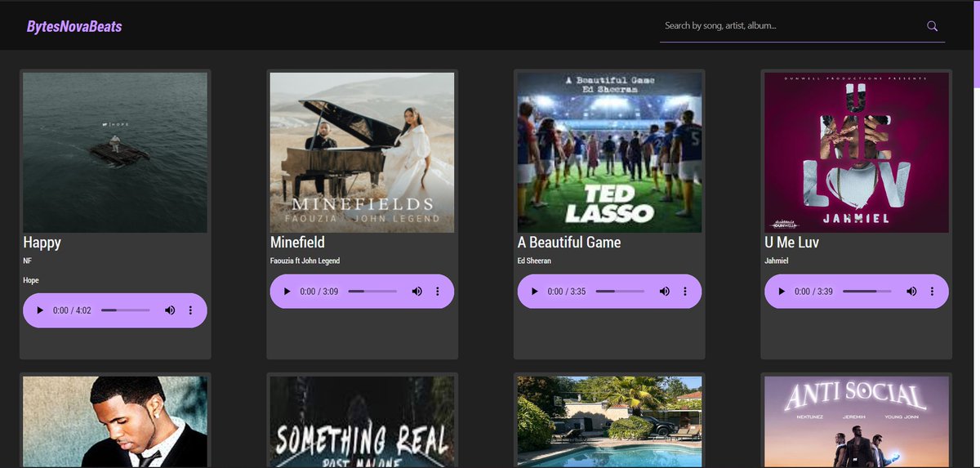The width and height of the screenshot is (980, 468).
Task: Select artist Faouzia ft John Legend
Action: coord(305,261)
